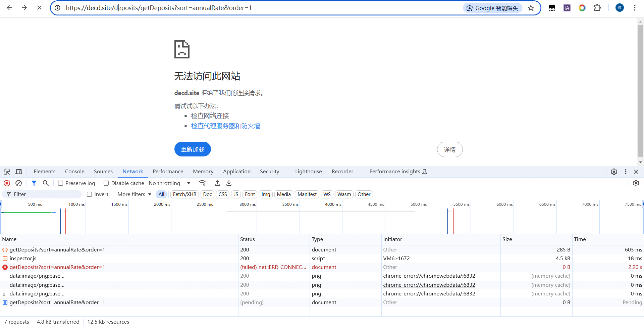Image resolution: width=644 pixels, height=327 pixels.
Task: Open the Recorder tab
Action: [342, 172]
